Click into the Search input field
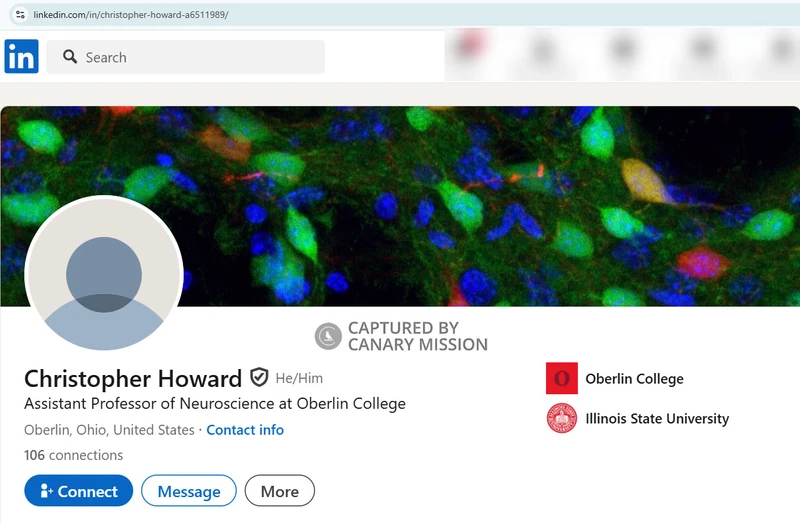Screen dimensions: 800x523 [186, 57]
